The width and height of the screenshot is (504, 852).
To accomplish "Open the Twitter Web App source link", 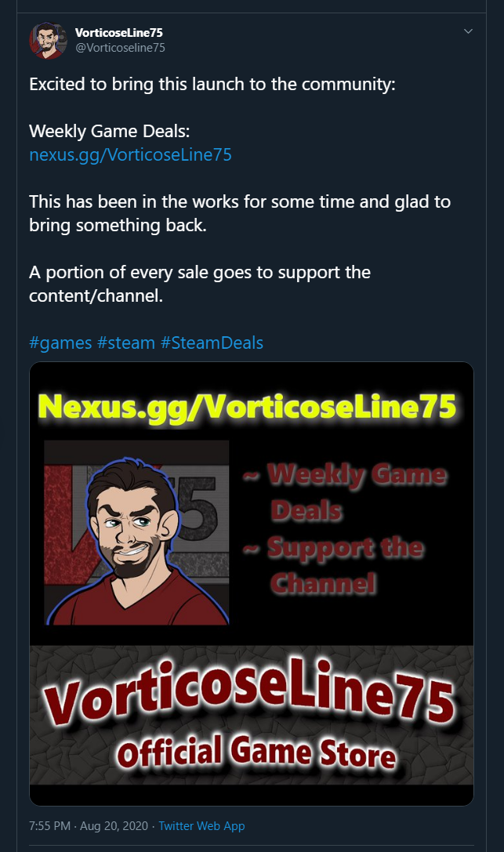I will [x=202, y=825].
